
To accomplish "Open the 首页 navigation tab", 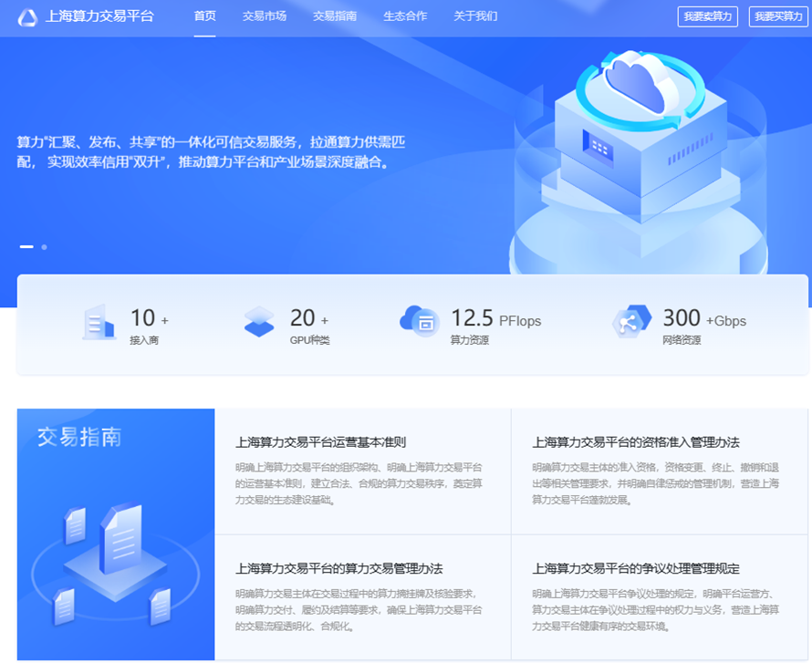I will [205, 16].
